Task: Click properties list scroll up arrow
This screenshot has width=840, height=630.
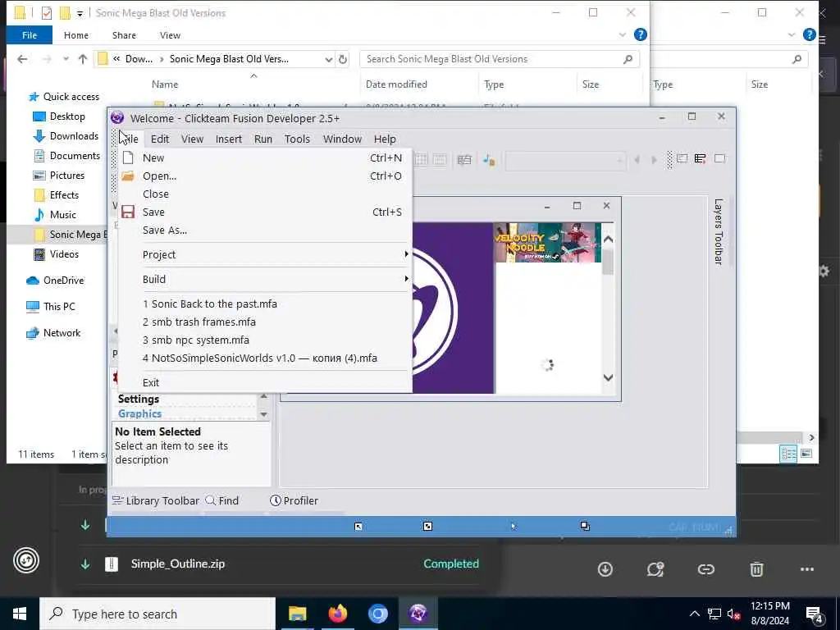Action: [263, 397]
